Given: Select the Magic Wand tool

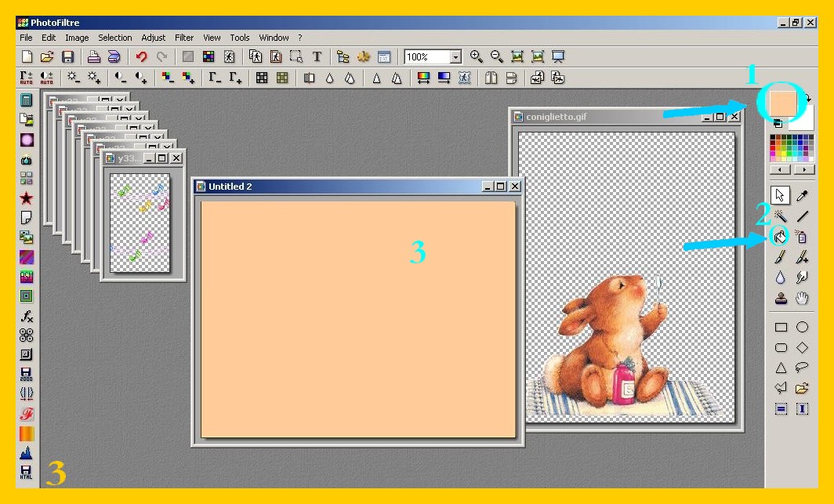Looking at the screenshot, I should tap(781, 216).
